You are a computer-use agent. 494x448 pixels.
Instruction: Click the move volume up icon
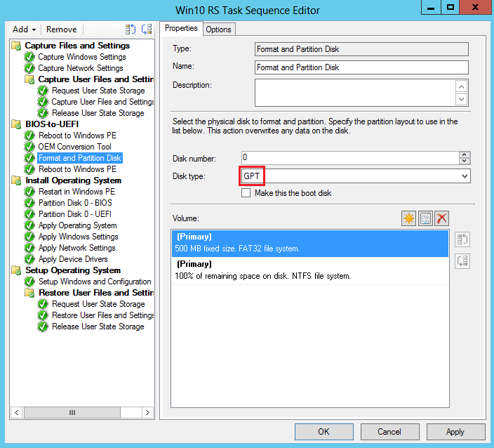tap(462, 239)
